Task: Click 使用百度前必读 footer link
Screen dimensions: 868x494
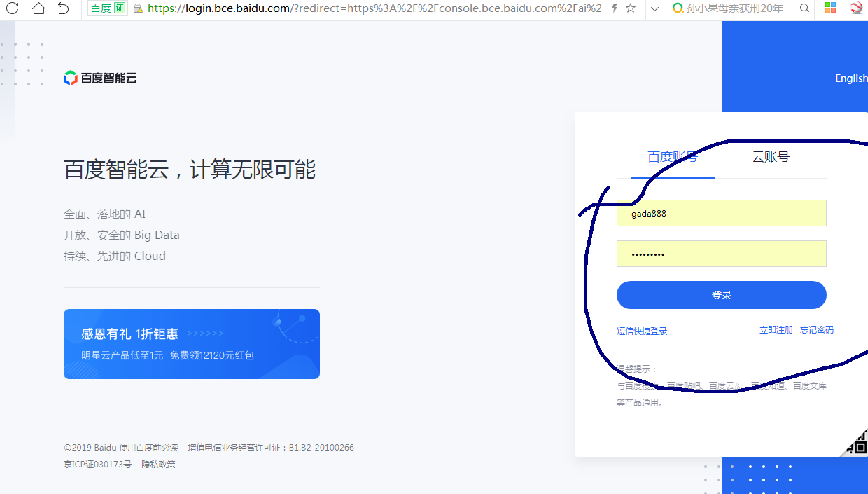Action: point(148,447)
